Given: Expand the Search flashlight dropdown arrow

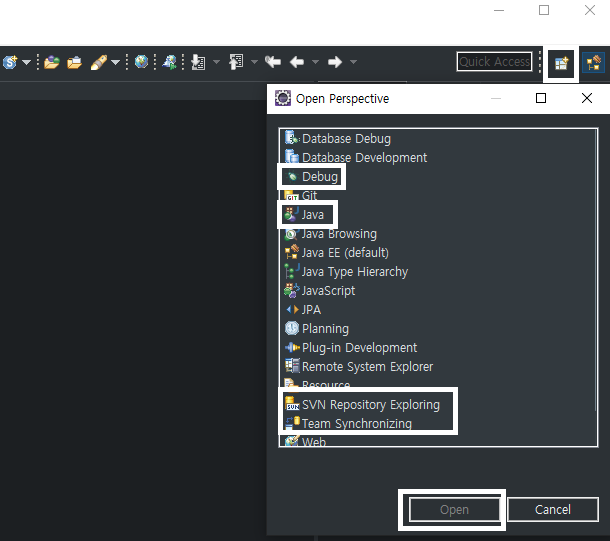Looking at the screenshot, I should [116, 62].
